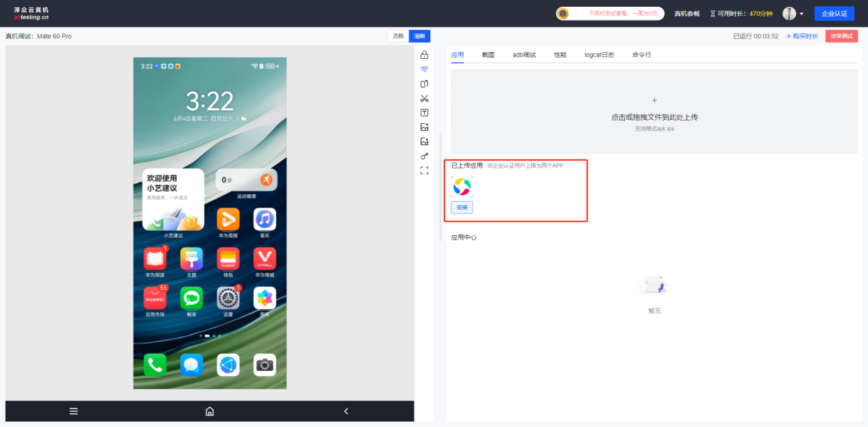Open the logcat日志 tab
This screenshot has width=868, height=427.
[x=599, y=55]
